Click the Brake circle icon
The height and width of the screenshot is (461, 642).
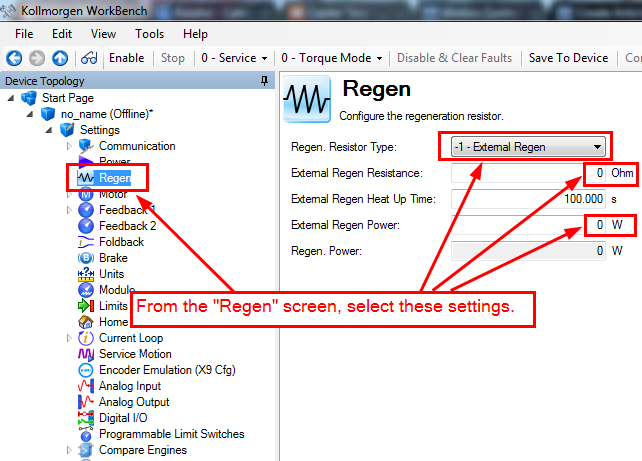tap(86, 258)
